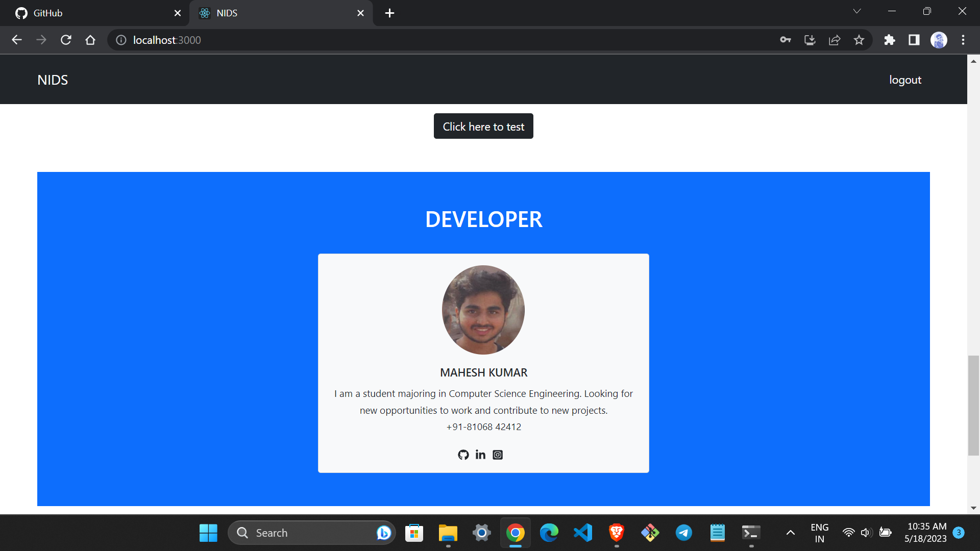980x551 pixels.
Task: Switch to the GitHub tab
Action: tap(95, 13)
